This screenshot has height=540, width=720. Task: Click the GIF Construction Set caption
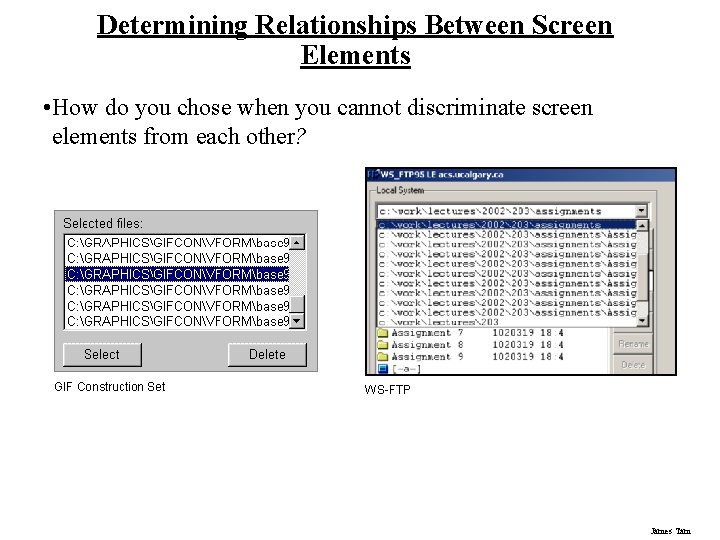(110, 387)
